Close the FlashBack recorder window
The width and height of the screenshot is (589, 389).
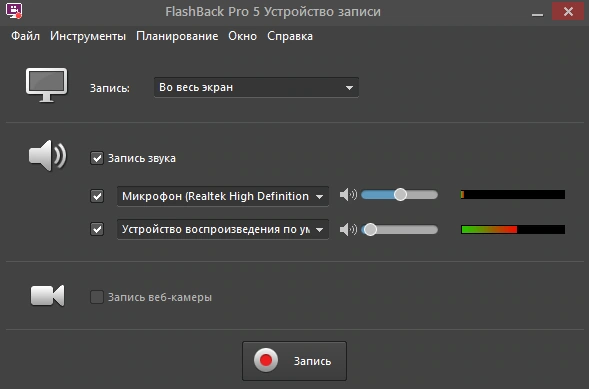tap(568, 12)
